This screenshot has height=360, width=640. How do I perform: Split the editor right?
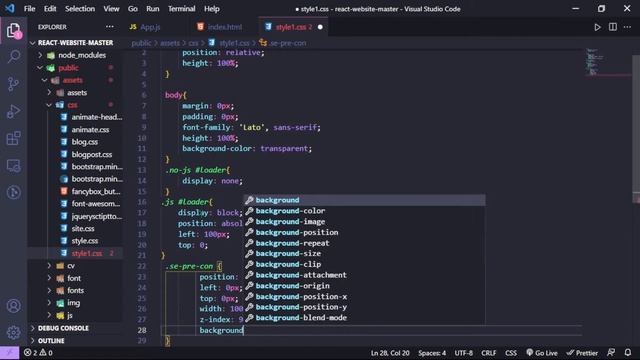[x=613, y=27]
